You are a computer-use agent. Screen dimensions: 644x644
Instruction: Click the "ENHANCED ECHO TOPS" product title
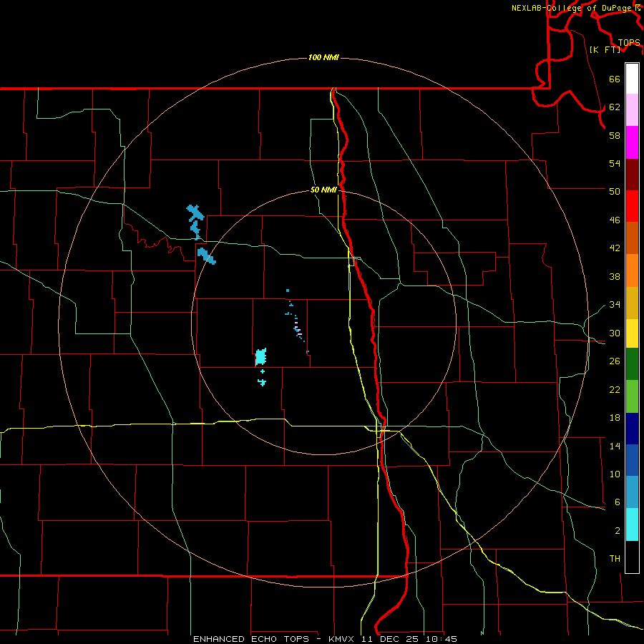pos(251,639)
